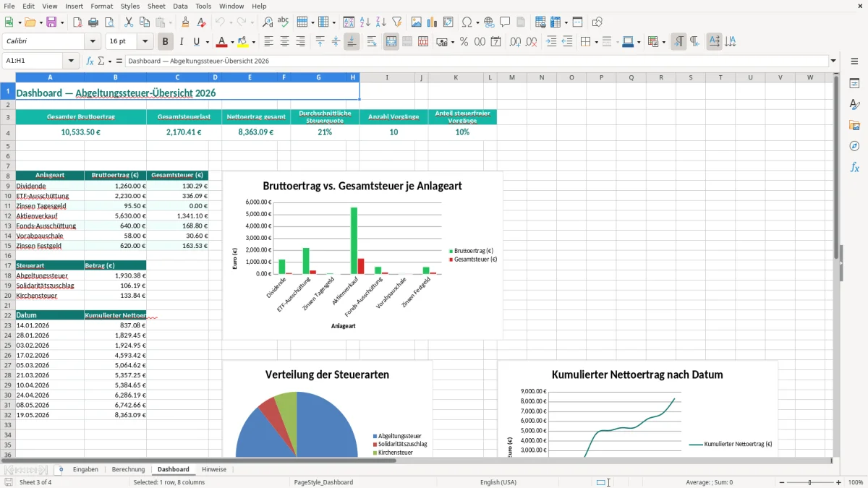Format cell as date
868x488 pixels.
[496, 42]
